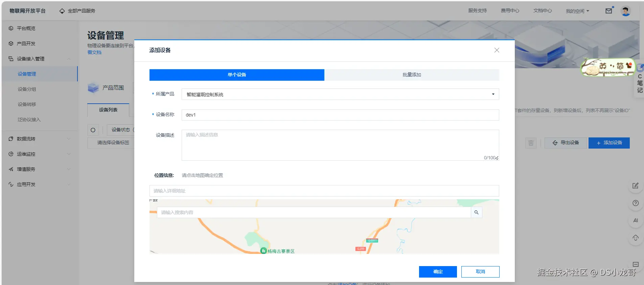Open the mail notifications icon
Image resolution: width=644 pixels, height=285 pixels.
609,11
